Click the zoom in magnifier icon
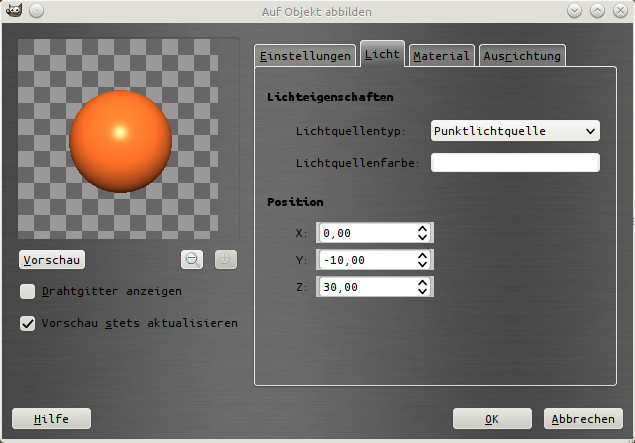Screen dimensions: 635x443 click(226, 259)
